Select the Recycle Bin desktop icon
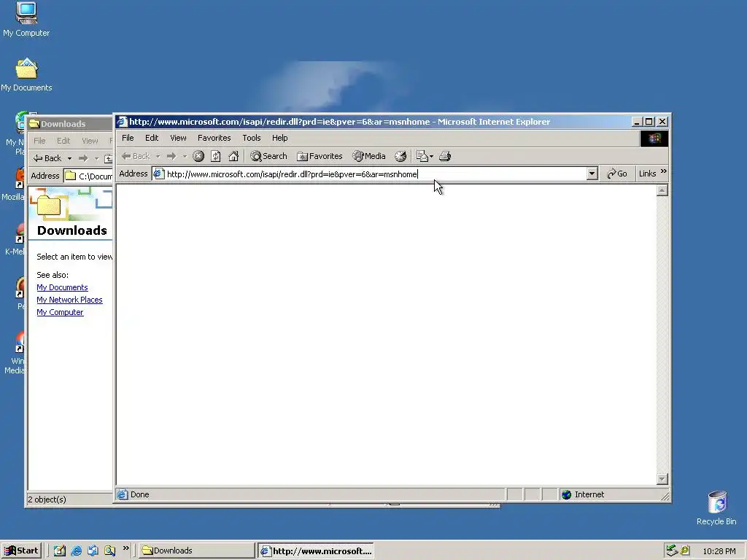The height and width of the screenshot is (560, 747). click(716, 507)
